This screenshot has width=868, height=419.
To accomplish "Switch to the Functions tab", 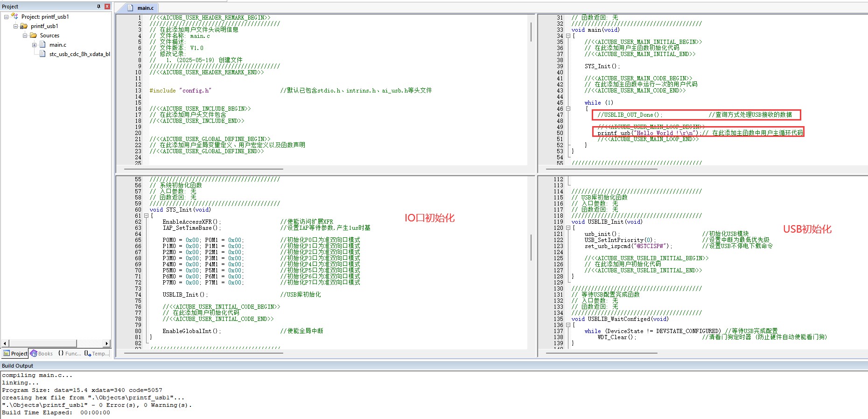I will 69,354.
